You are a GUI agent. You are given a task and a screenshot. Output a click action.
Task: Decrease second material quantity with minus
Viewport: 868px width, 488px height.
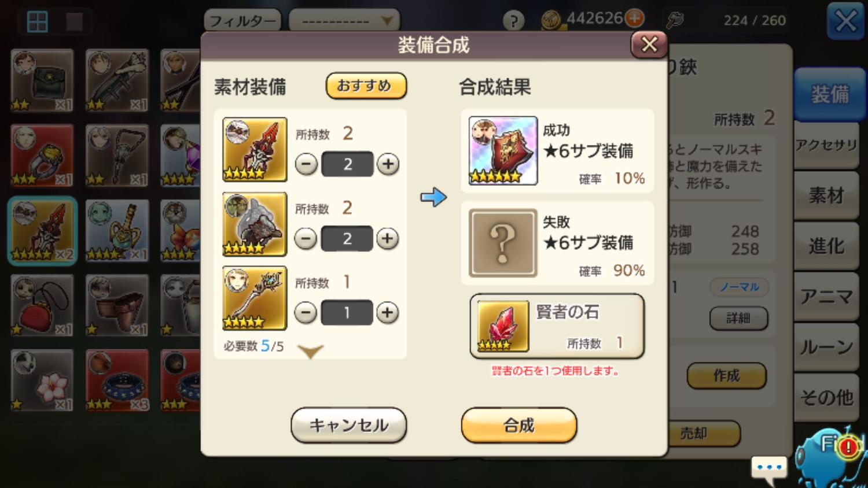[306, 238]
